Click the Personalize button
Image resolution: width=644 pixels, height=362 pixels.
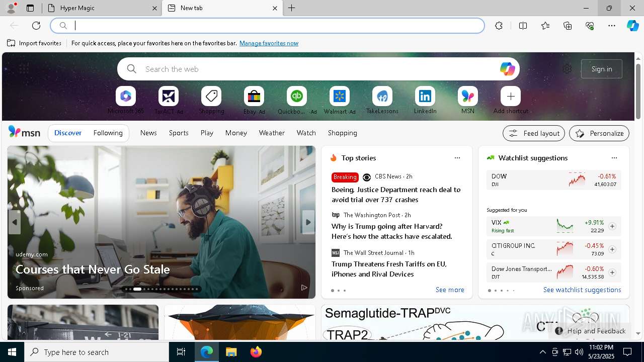pos(599,133)
